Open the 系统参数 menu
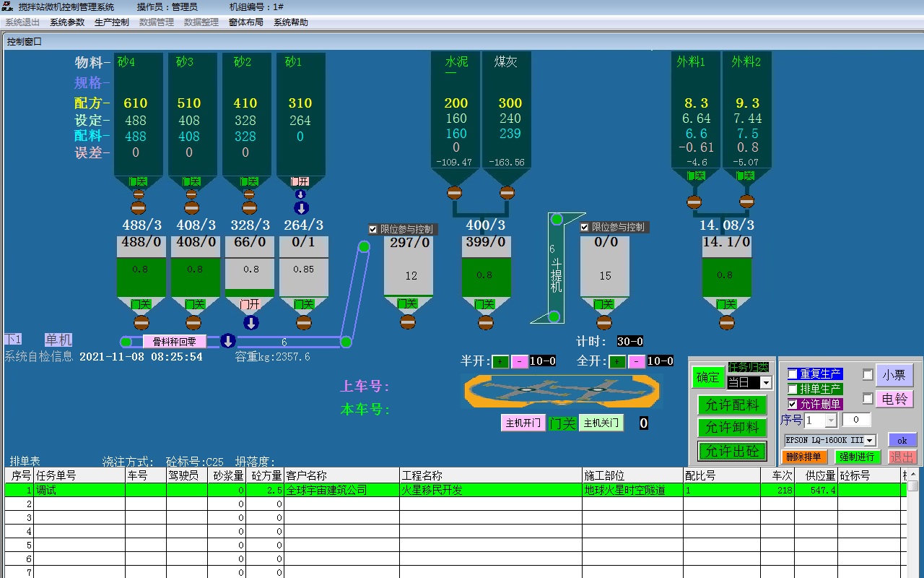 pos(67,22)
